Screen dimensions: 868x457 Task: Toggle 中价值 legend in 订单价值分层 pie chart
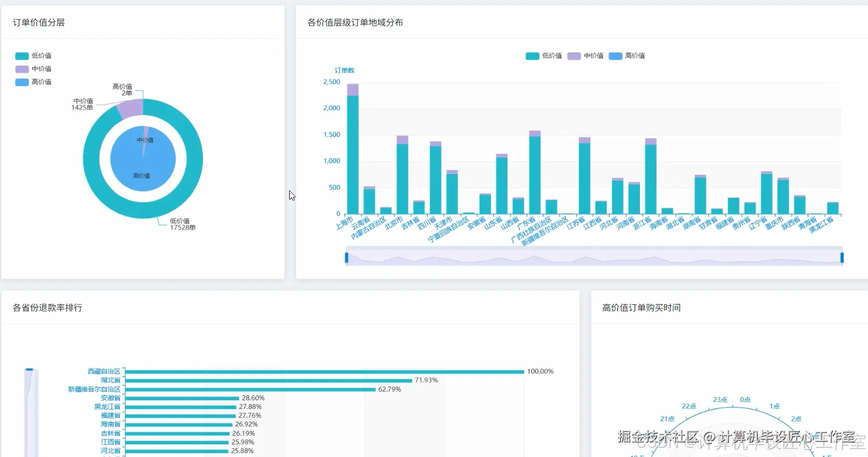click(33, 69)
